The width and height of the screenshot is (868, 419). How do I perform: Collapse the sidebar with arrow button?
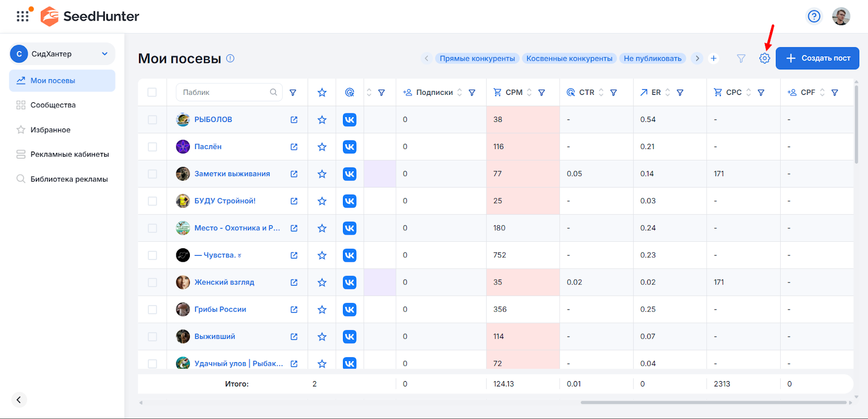(18, 399)
